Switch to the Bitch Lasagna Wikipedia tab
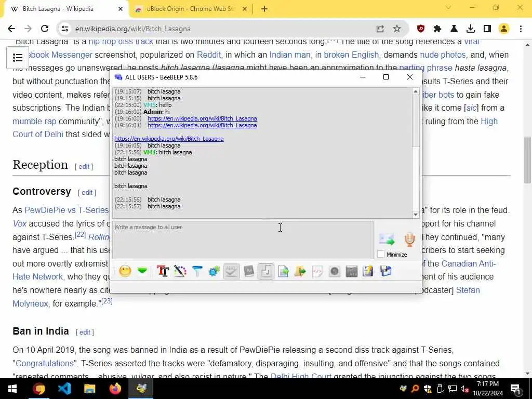 click(x=64, y=9)
